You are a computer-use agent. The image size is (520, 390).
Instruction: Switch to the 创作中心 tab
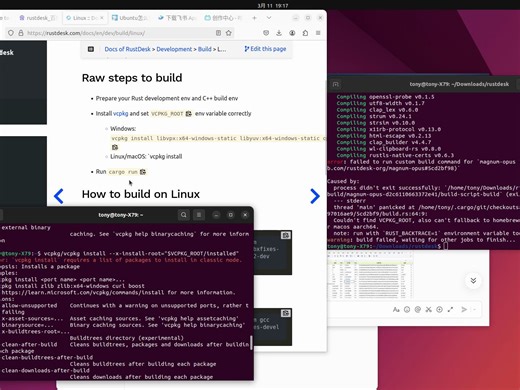point(223,18)
